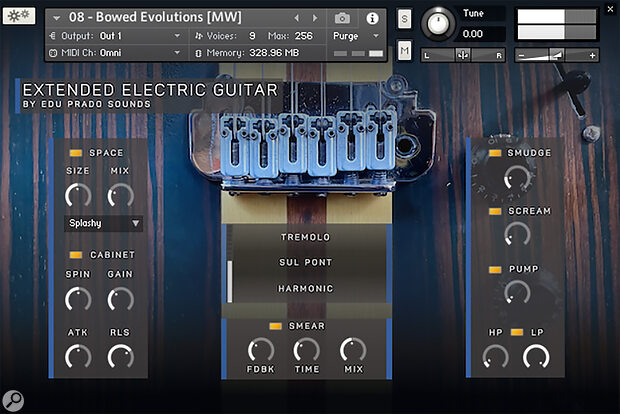620x414 pixels.
Task: Click the Tune value 0.00 field
Action: coord(482,34)
